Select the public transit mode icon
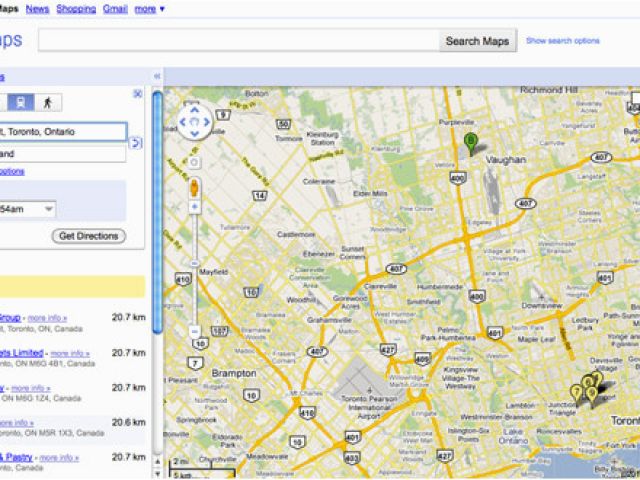 pos(20,102)
